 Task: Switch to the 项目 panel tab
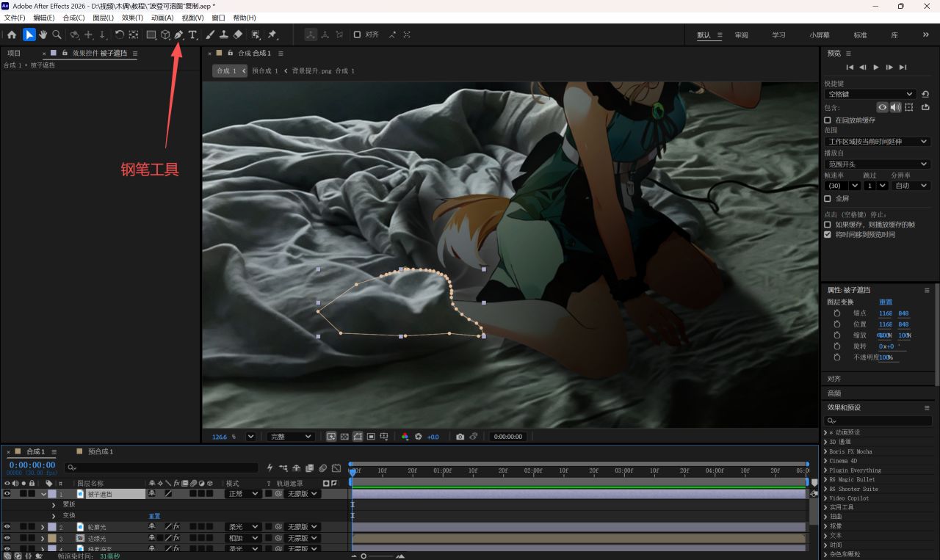point(15,54)
